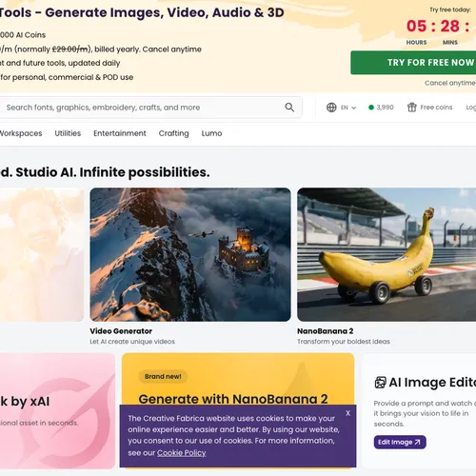This screenshot has height=476, width=476.
Task: Open the Utilities menu
Action: coord(68,133)
